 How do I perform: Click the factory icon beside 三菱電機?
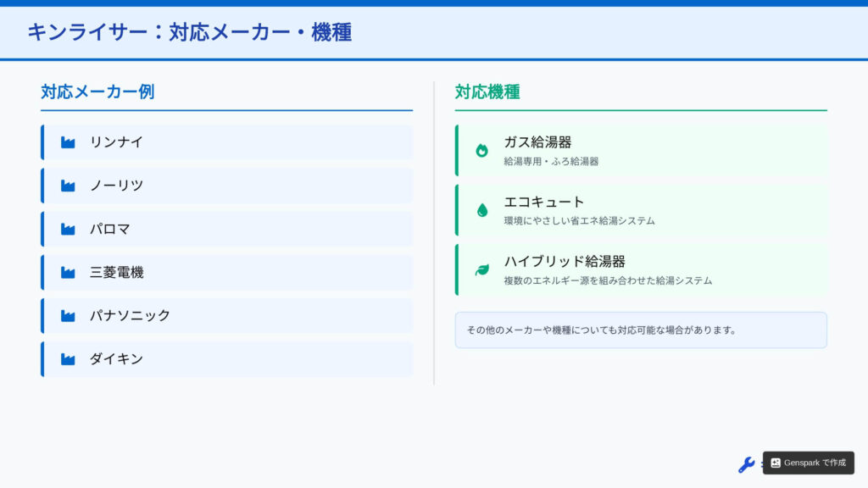click(x=68, y=272)
